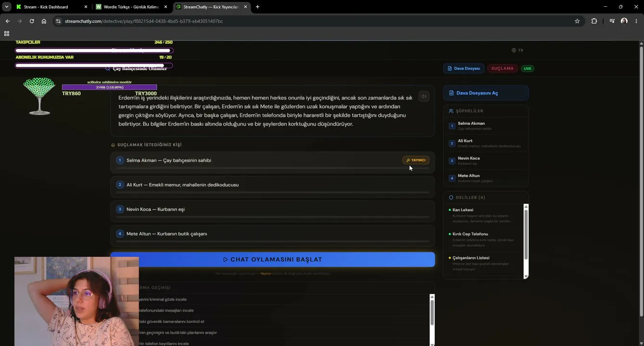Open site information icon in address bar
The image size is (644, 346).
tap(58, 21)
